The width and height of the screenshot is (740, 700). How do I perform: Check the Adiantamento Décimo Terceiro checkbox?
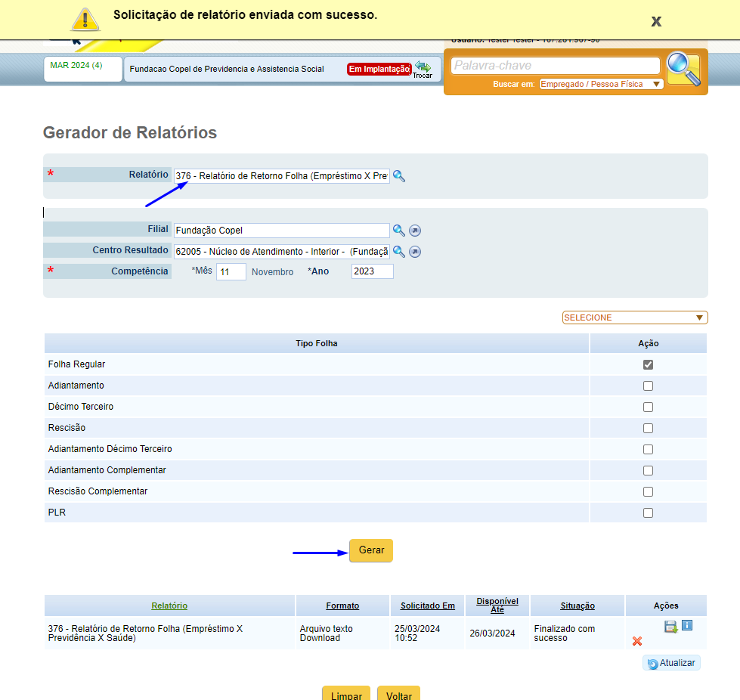pyautogui.click(x=648, y=449)
